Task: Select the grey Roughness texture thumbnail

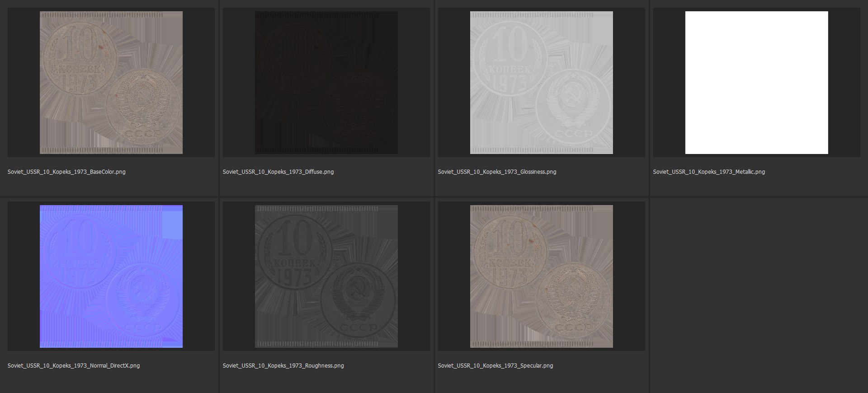Action: (x=326, y=276)
